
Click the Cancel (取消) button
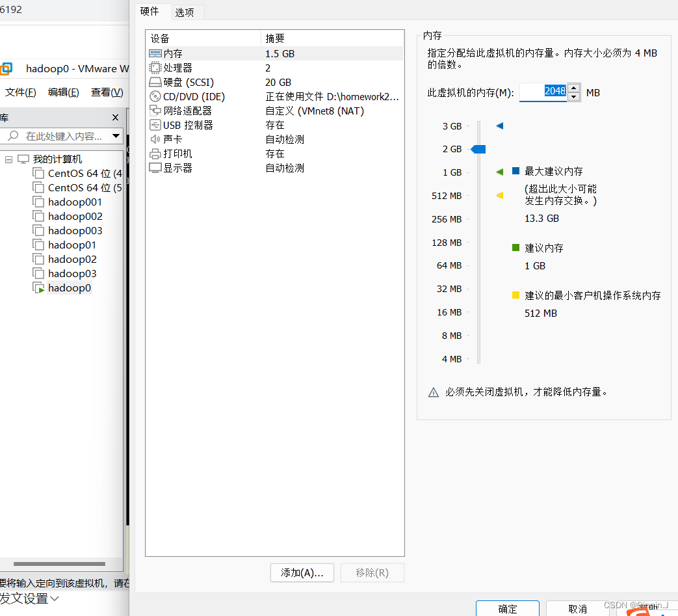point(578,609)
